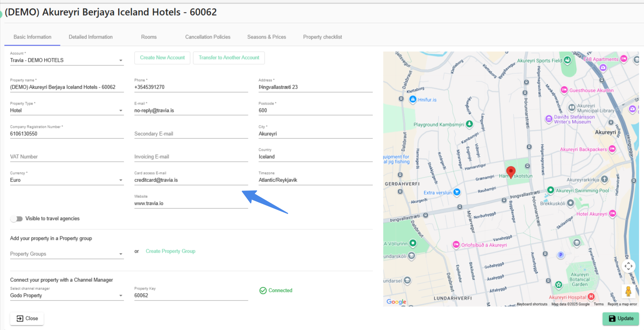Click the map camera controls icon
Viewport: 644px width, 330px height.
(x=628, y=266)
